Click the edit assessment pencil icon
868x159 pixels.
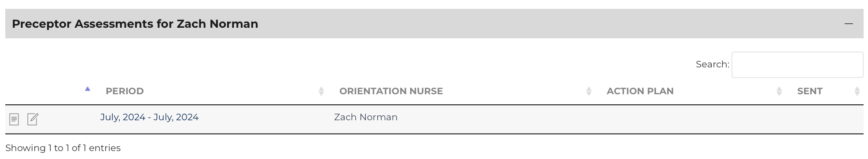[x=33, y=119]
